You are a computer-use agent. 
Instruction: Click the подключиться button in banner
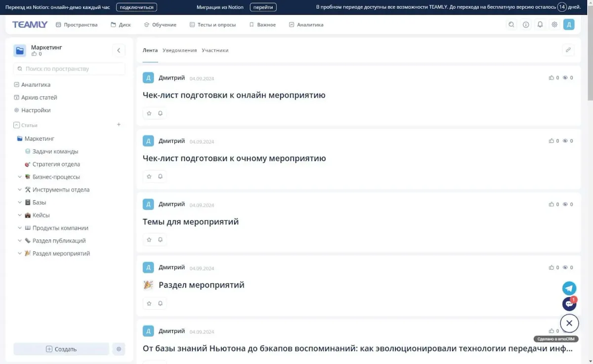[136, 7]
